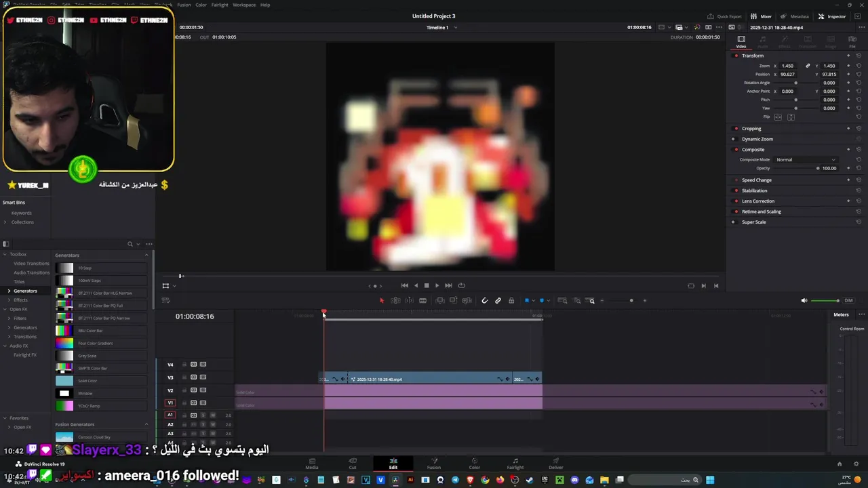Screen dimensions: 868x488
Task: Expand the Effects tree item
Action: click(x=9, y=300)
